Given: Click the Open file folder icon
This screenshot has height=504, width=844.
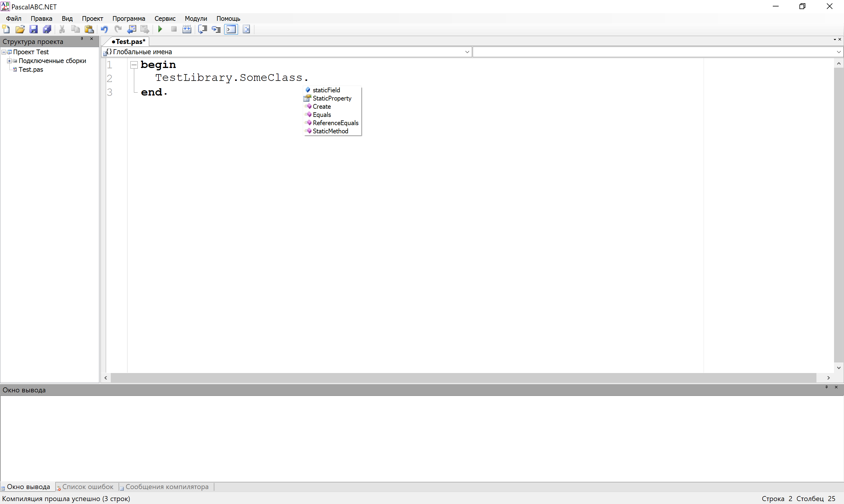Looking at the screenshot, I should click(20, 29).
